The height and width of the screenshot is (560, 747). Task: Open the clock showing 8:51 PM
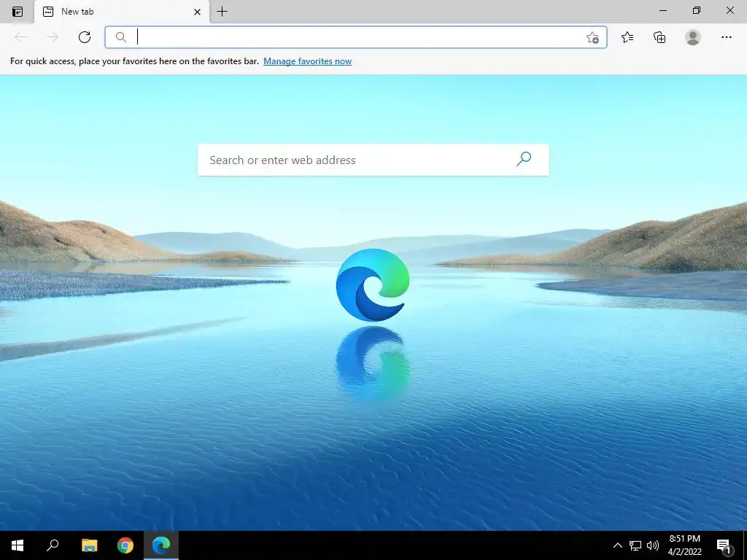point(684,545)
